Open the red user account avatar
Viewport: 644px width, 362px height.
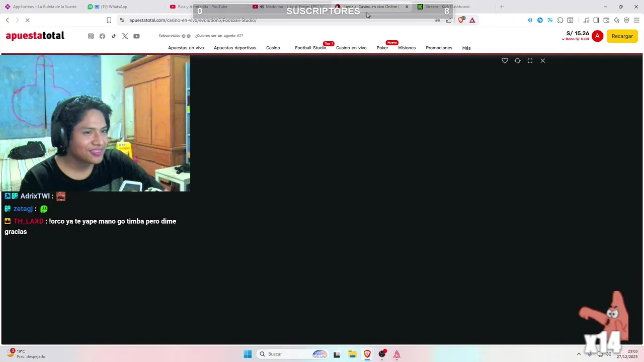click(x=597, y=36)
